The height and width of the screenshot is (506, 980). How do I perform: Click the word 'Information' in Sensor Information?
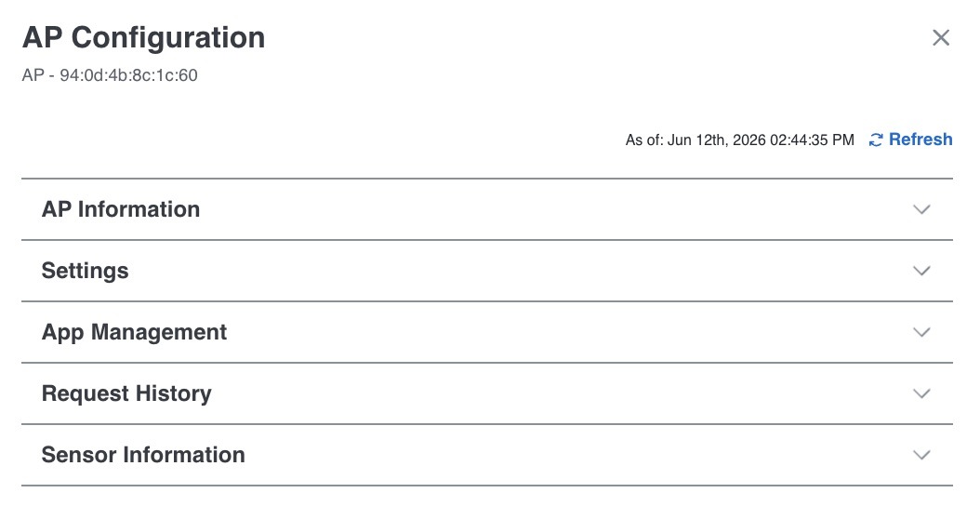point(184,455)
